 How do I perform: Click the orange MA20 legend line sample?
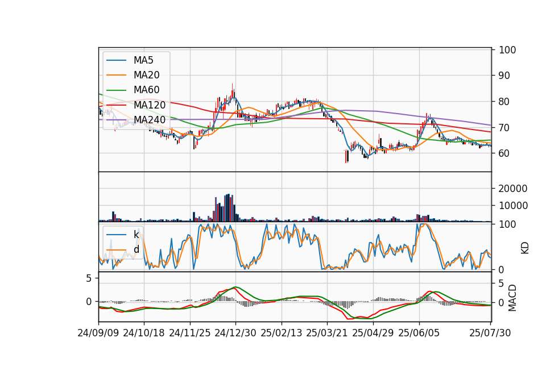tap(116, 75)
